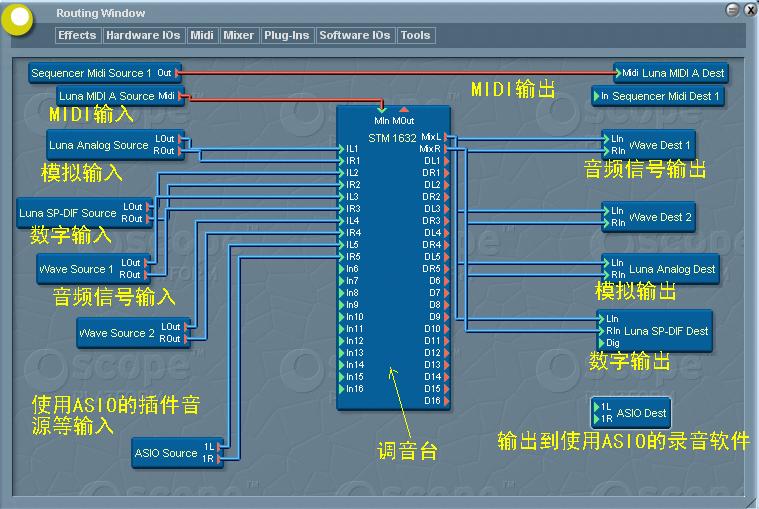Minimize the Routing Window
Viewport: 759px width, 509px height.
click(x=732, y=10)
